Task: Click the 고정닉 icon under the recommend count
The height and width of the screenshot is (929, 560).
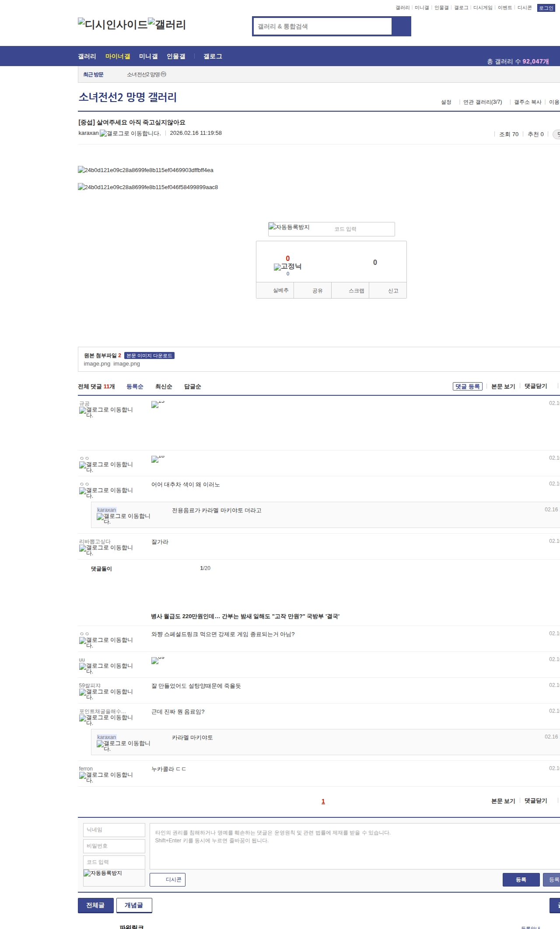Action: point(287,267)
